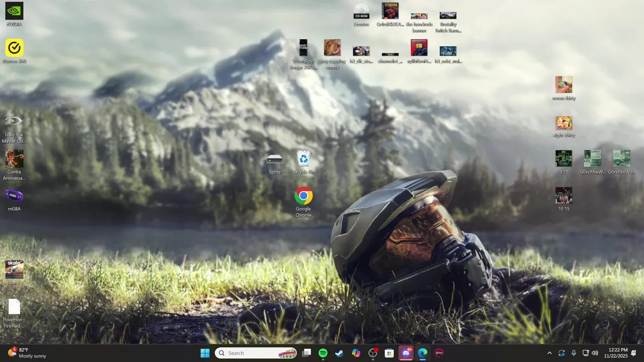644x362 pixels.
Task: Open Microsoft Edge from the taskbar
Action: point(423,353)
